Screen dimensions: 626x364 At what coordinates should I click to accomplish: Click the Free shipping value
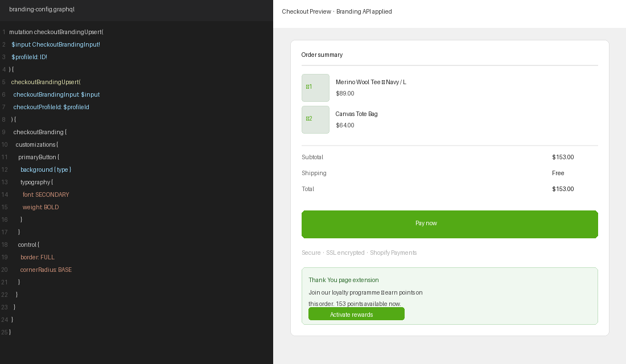tap(558, 173)
